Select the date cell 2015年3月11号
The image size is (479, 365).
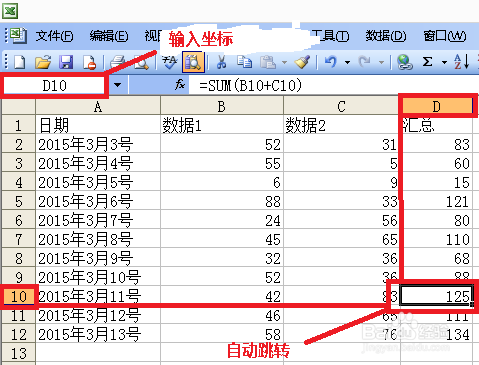pos(98,296)
